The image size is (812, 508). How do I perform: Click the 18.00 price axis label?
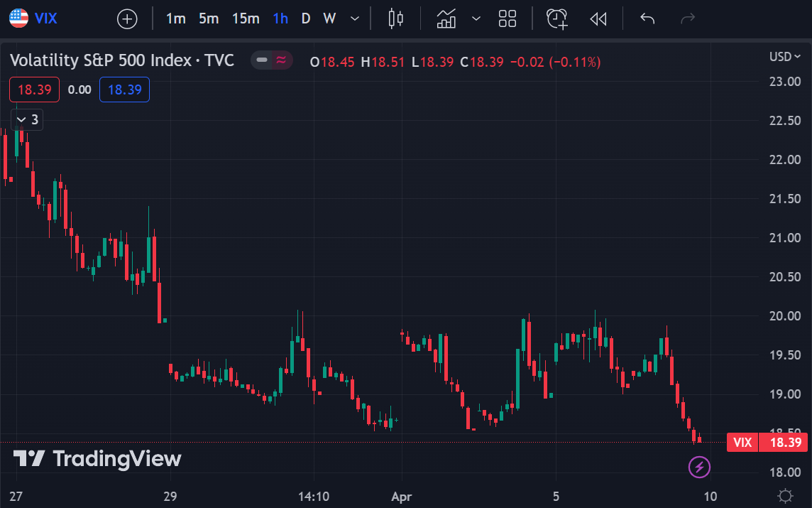785,472
